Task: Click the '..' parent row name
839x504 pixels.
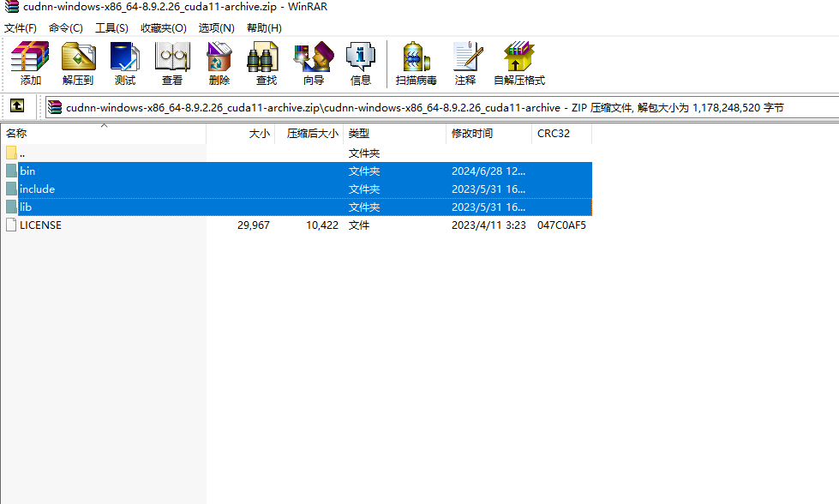Action: 22,153
